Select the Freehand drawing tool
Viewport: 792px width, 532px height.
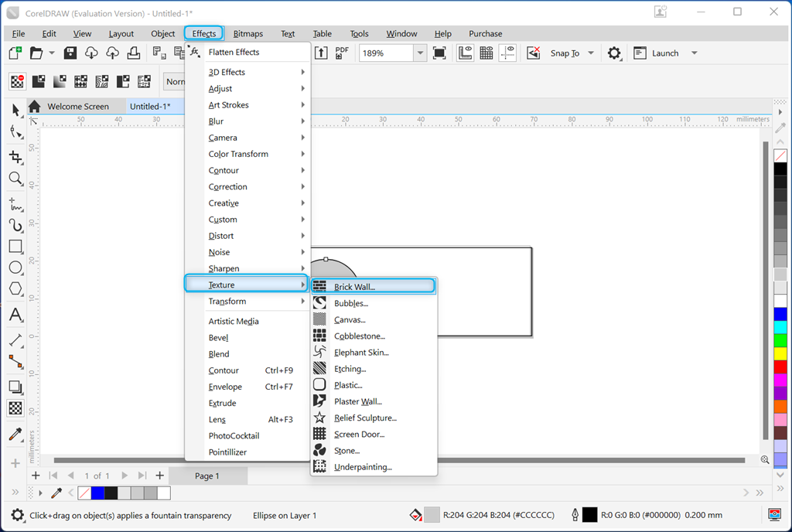click(15, 204)
